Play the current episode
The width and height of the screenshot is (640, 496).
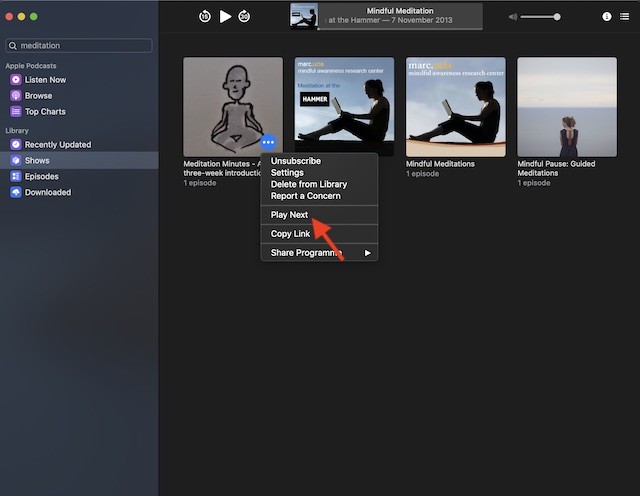coord(225,17)
